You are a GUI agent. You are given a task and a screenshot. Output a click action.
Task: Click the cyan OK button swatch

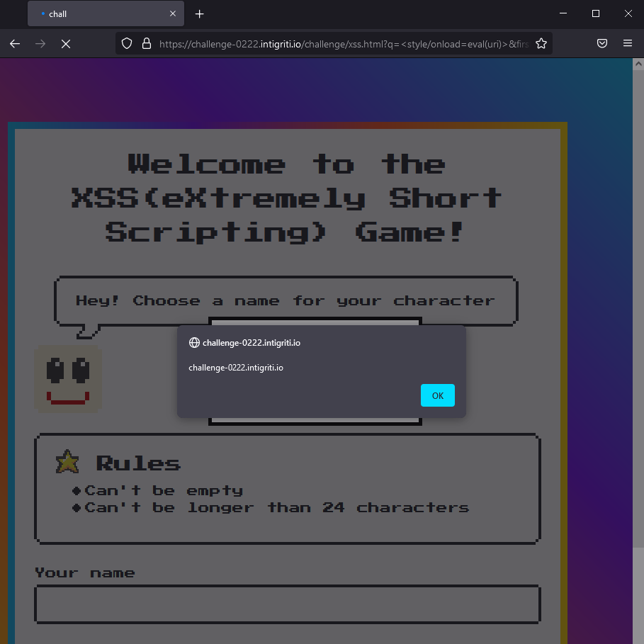(x=437, y=395)
